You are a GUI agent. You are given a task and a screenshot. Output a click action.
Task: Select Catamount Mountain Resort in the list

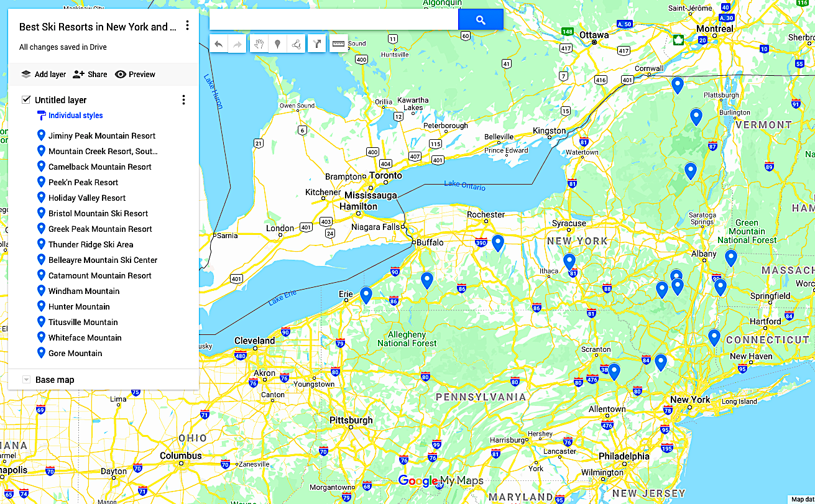pyautogui.click(x=100, y=275)
